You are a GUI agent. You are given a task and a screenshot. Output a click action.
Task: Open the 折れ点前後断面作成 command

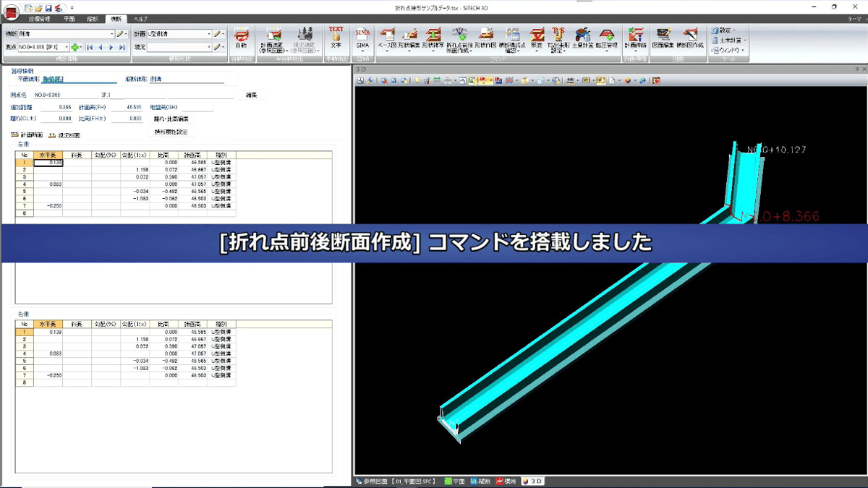click(x=459, y=35)
